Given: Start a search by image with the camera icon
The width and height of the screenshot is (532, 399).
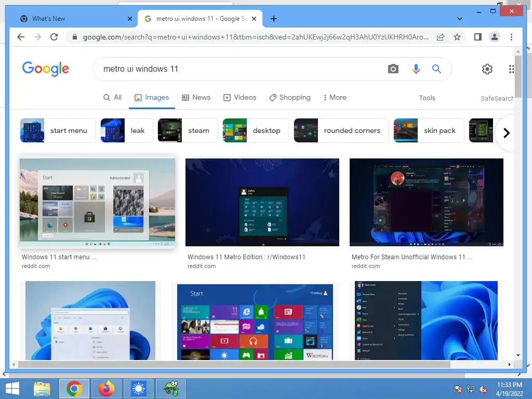Looking at the screenshot, I should click(393, 69).
